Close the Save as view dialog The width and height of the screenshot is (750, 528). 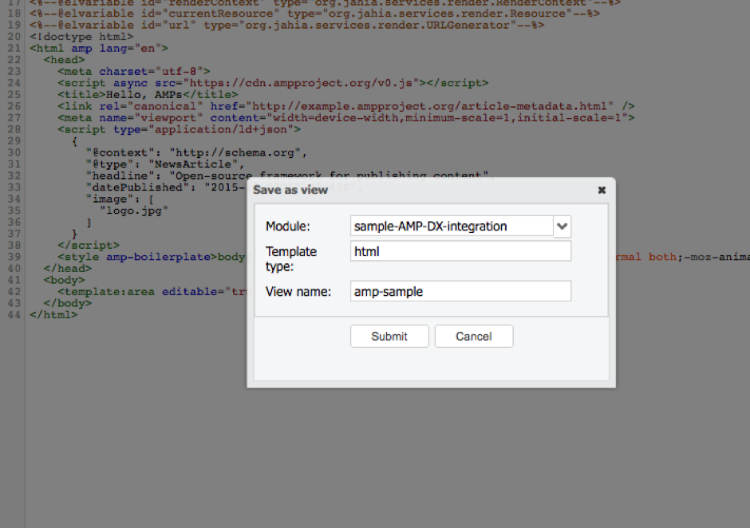[x=602, y=190]
